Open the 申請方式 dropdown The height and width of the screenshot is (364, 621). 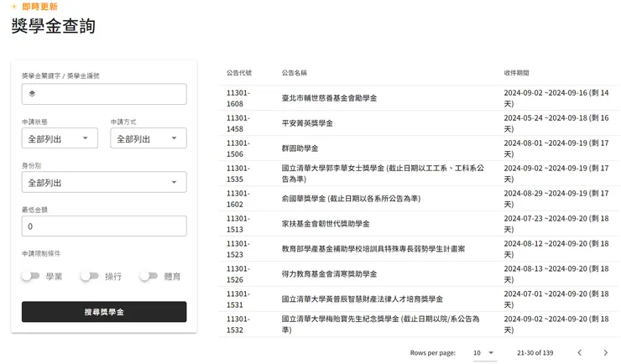tap(149, 138)
